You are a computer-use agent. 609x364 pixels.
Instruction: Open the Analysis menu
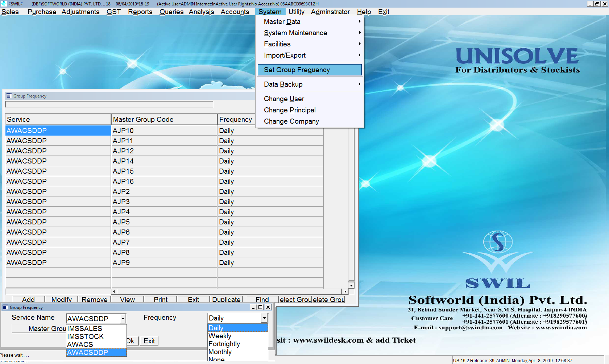[201, 12]
